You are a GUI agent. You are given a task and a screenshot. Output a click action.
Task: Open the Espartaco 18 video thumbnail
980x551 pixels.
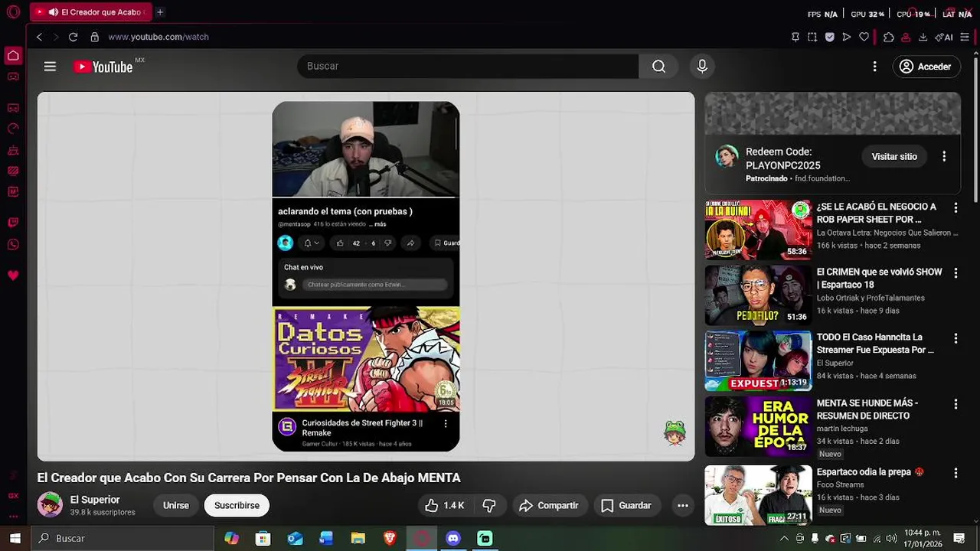pyautogui.click(x=758, y=295)
